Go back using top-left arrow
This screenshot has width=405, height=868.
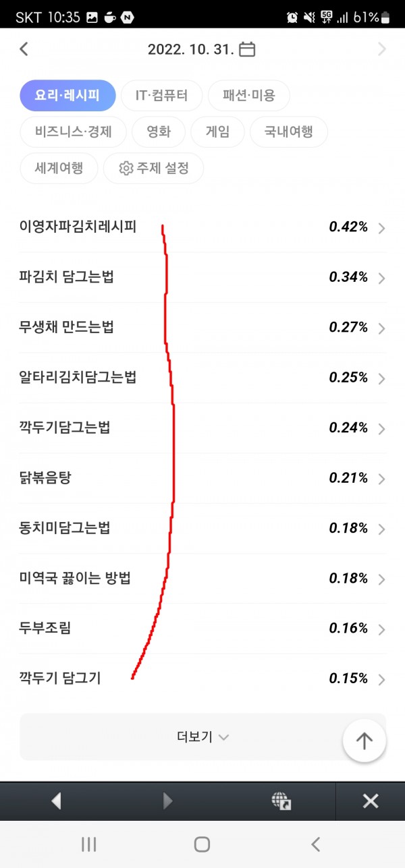(24, 49)
